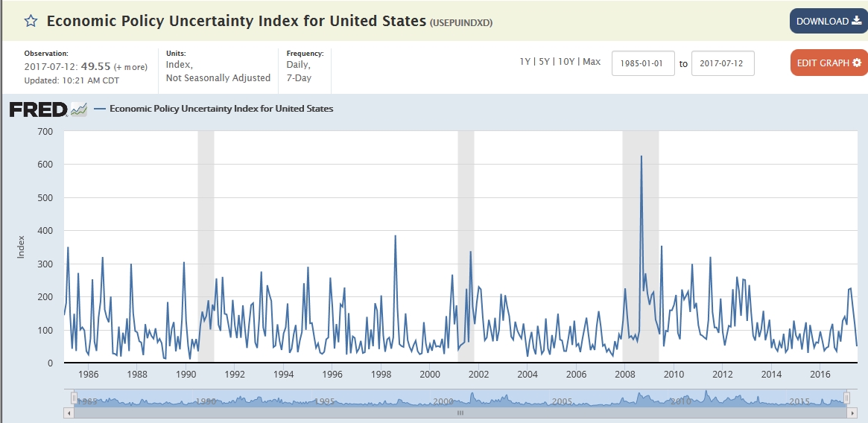Open the EDIT GRAPH panel
Image resolution: width=868 pixels, height=423 pixels.
pyautogui.click(x=829, y=63)
